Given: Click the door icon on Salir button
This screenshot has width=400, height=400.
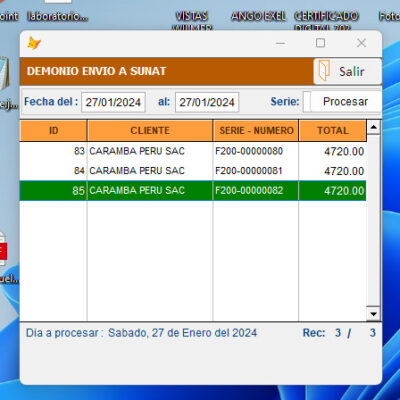Looking at the screenshot, I should coord(324,71).
